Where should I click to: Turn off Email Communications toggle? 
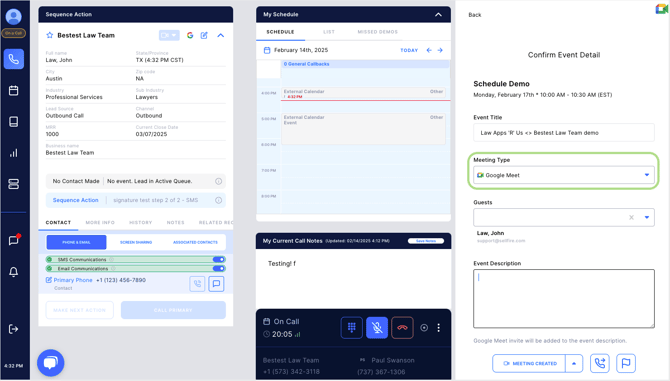219,269
